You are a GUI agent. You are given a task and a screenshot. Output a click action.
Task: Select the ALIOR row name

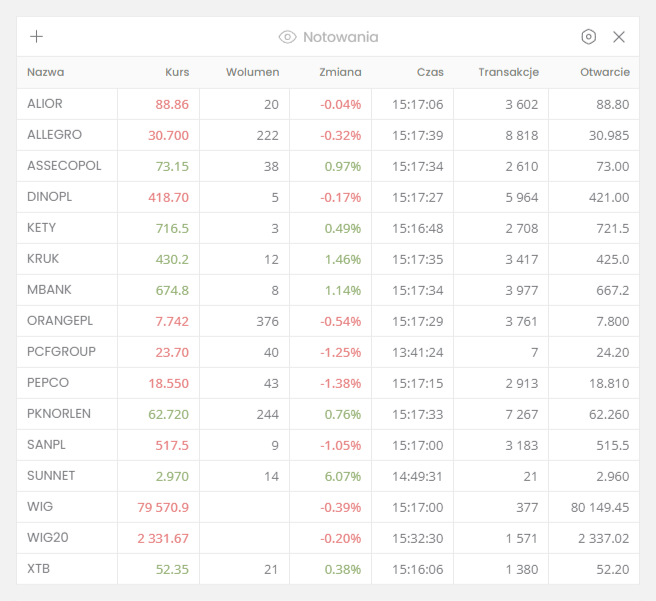click(45, 104)
